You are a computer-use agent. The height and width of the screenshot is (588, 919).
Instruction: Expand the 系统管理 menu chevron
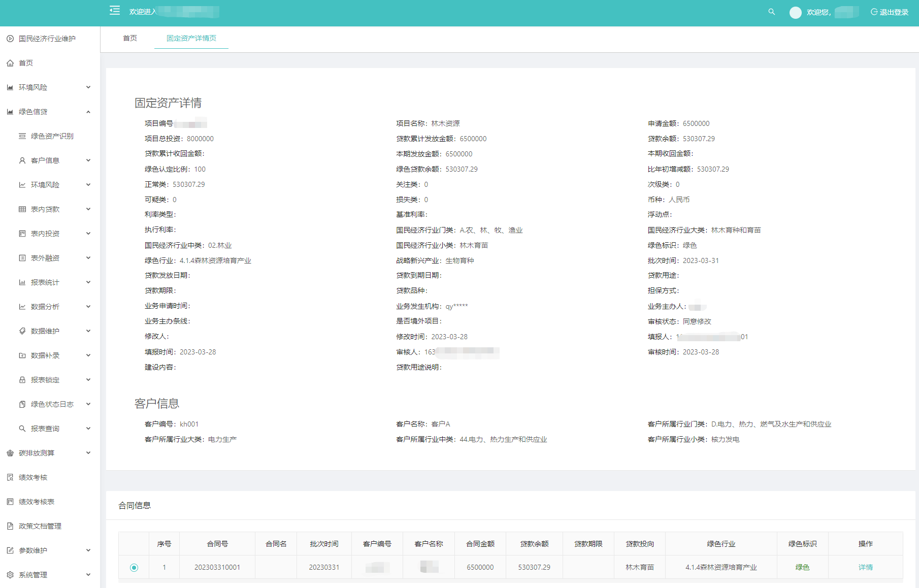[88, 575]
